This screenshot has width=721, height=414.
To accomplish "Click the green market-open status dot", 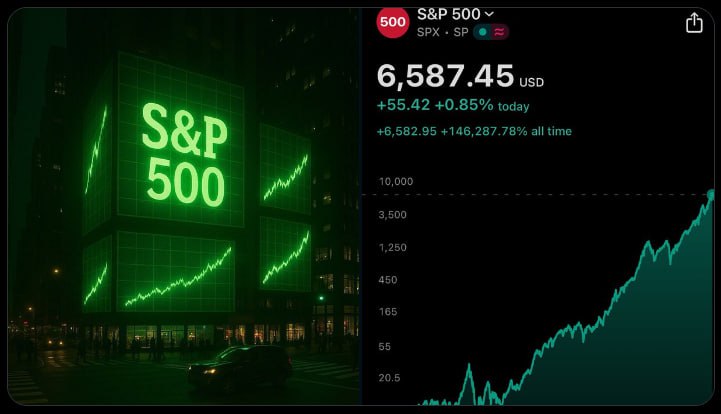I will coord(482,32).
